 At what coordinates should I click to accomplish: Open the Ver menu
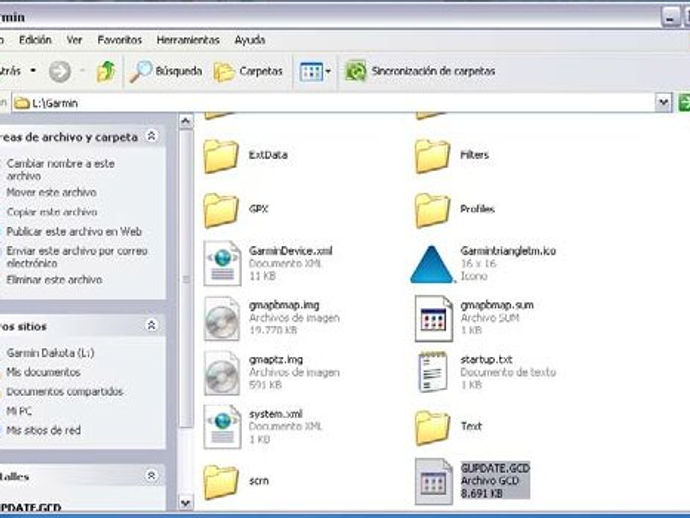[x=74, y=40]
